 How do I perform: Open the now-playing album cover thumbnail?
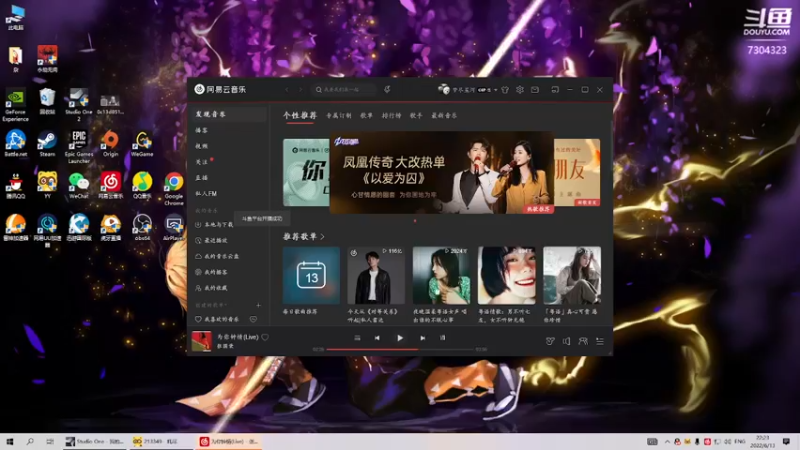(201, 341)
